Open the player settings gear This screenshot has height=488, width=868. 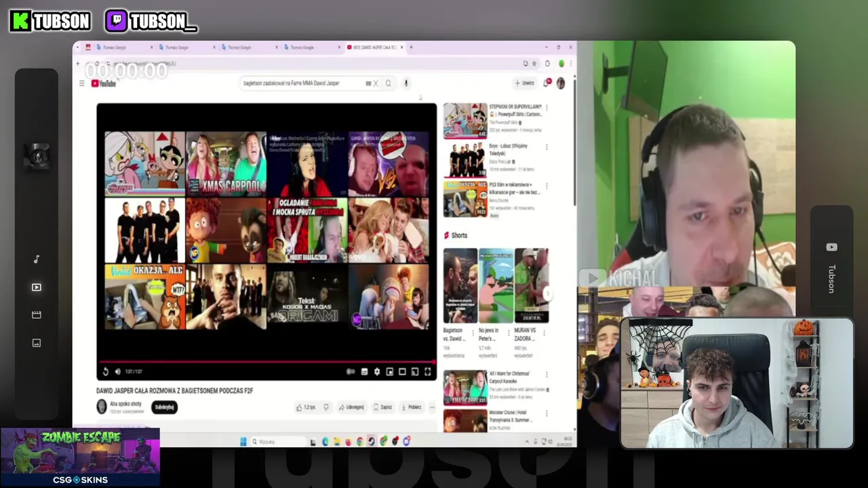coord(377,371)
